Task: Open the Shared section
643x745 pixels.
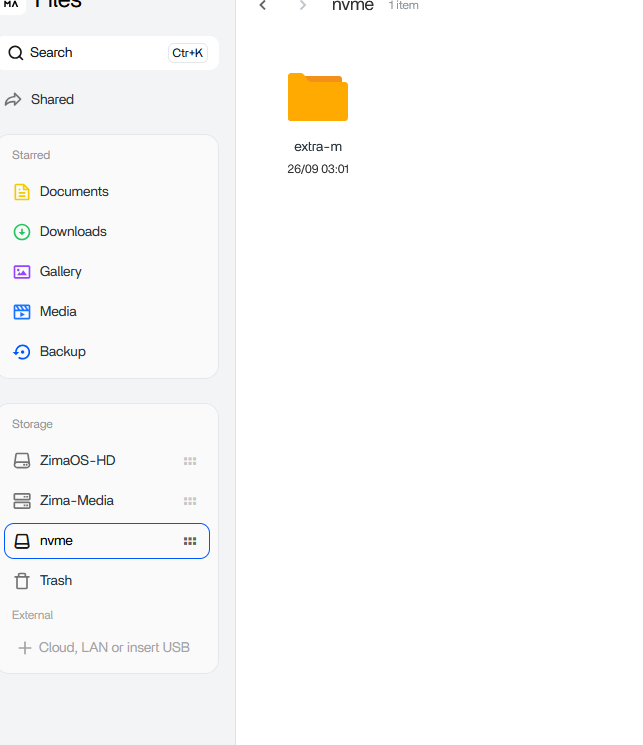Action: pos(52,100)
